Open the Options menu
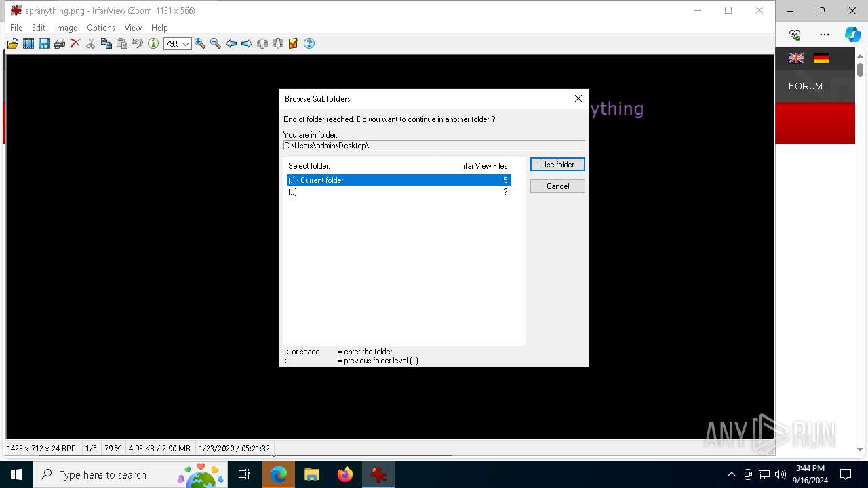868x488 pixels. point(101,28)
